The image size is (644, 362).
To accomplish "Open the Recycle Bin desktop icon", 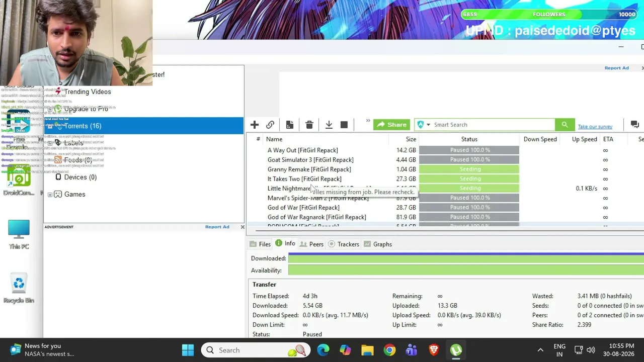I will point(19,289).
